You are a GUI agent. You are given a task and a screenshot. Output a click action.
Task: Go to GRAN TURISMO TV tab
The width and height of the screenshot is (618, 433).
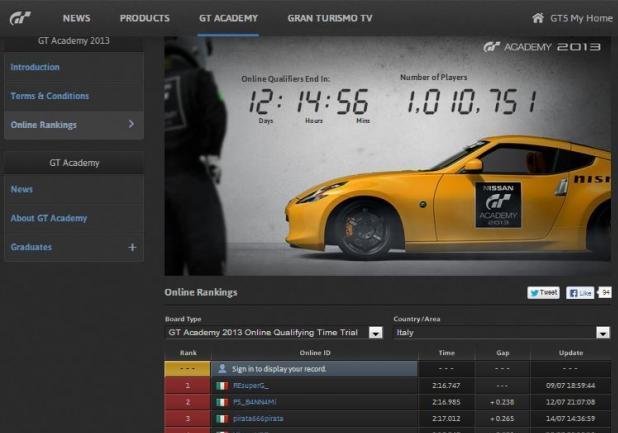pyautogui.click(x=330, y=18)
